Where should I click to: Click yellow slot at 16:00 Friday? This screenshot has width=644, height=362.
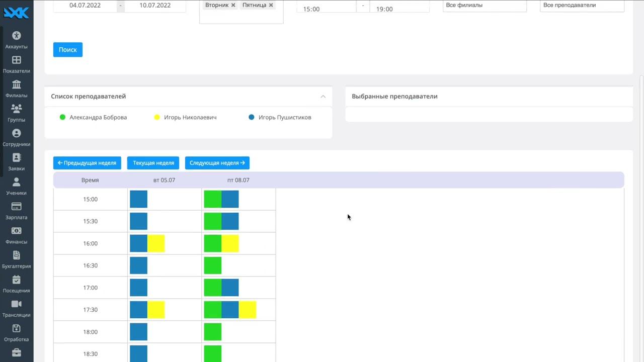click(x=230, y=243)
